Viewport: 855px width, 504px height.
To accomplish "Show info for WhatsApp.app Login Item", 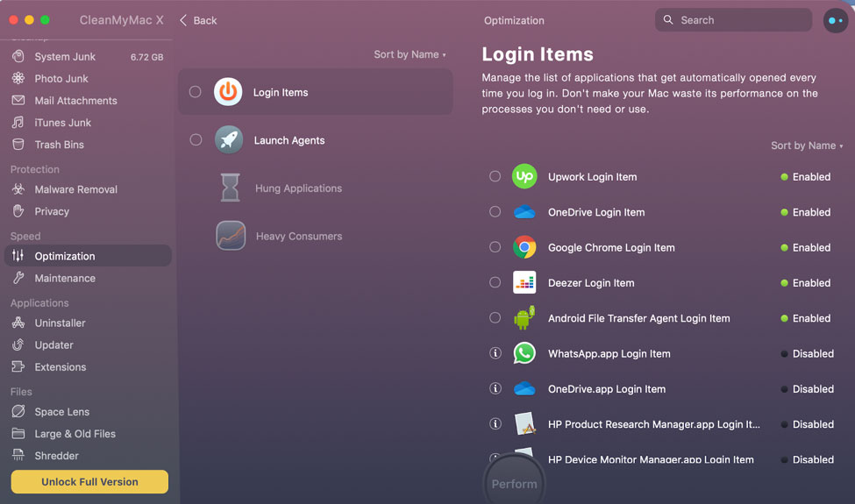I will [x=495, y=353].
